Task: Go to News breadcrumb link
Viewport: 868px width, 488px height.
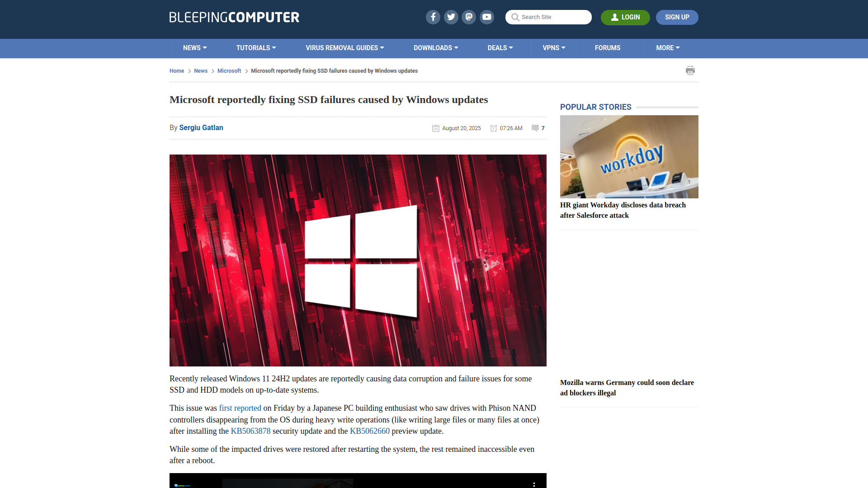Action: (x=201, y=71)
